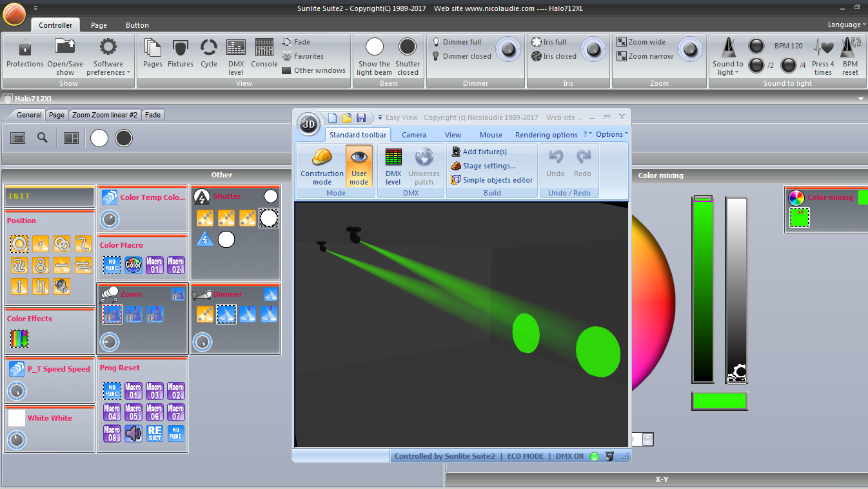Select the figure-8 effect in the Position panel
The image size is (868, 489).
coord(41,264)
